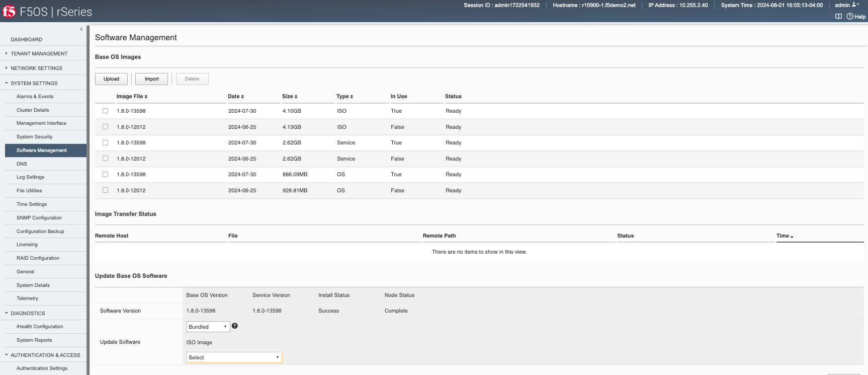868x375 pixels.
Task: Click the Upload button
Action: (111, 79)
